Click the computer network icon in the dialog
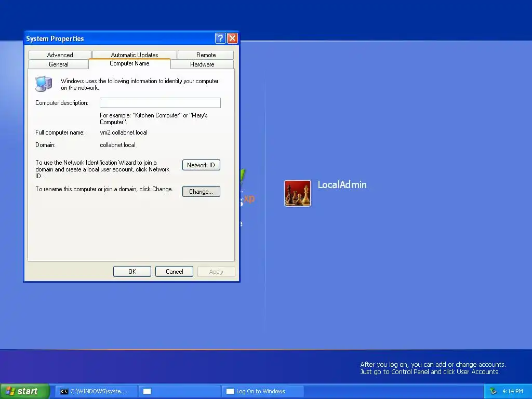The height and width of the screenshot is (399, 532). [44, 84]
